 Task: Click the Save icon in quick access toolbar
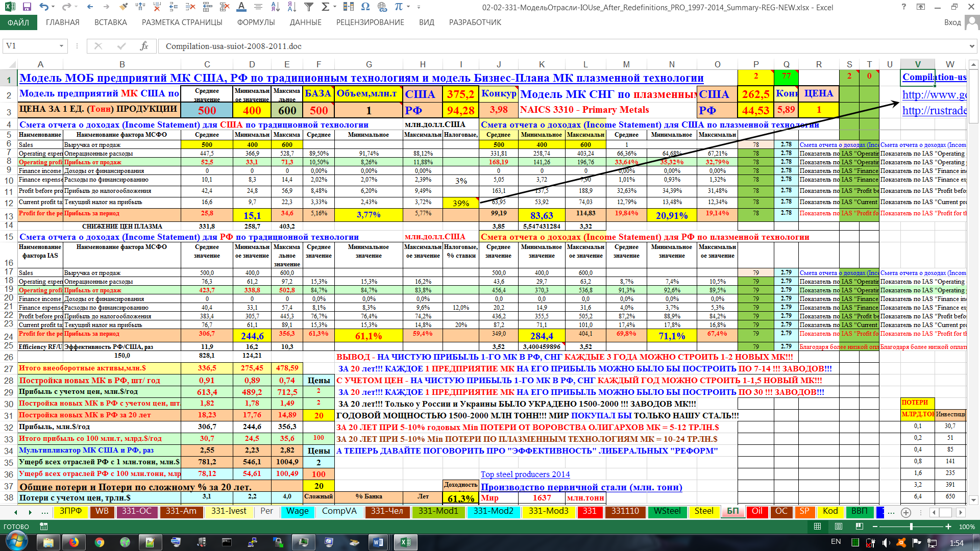tap(27, 7)
